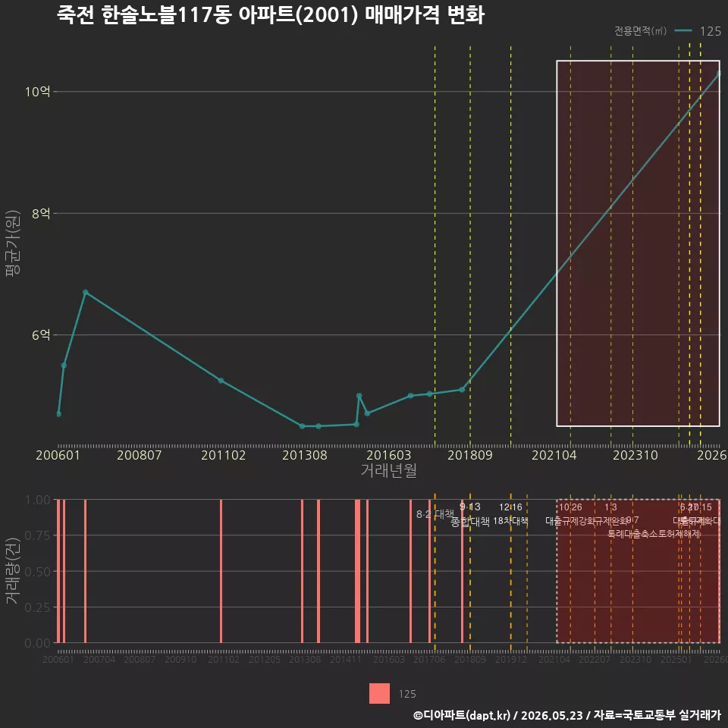Click 201411 on the volume chart x-axis
Image resolution: width=728 pixels, height=728 pixels.
[346, 659]
